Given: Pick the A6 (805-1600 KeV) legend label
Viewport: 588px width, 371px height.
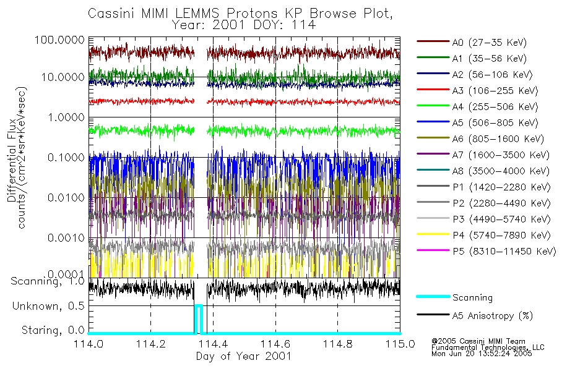Looking at the screenshot, I should coord(498,139).
